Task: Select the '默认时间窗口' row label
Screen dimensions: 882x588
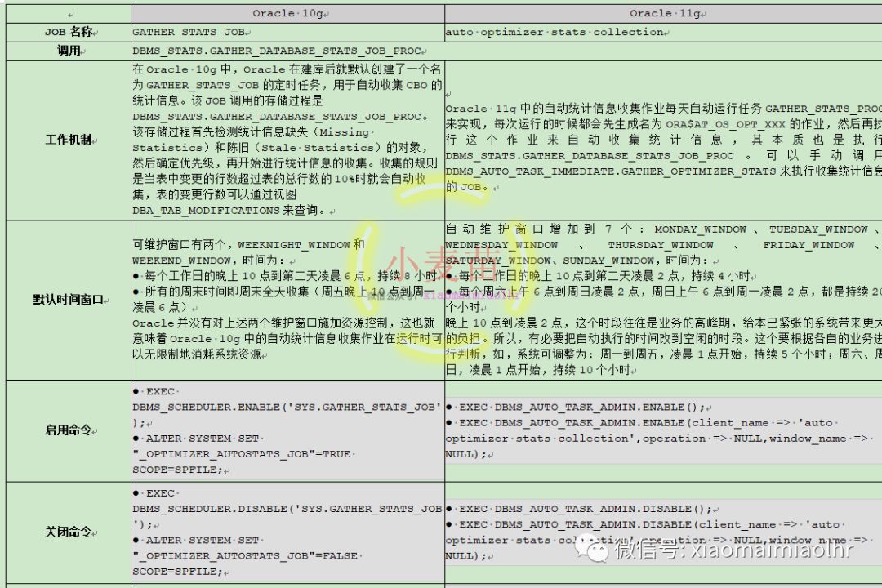Action: coord(69,300)
